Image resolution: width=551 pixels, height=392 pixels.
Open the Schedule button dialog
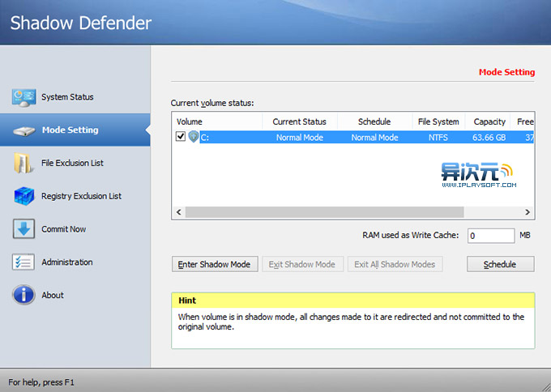(501, 264)
